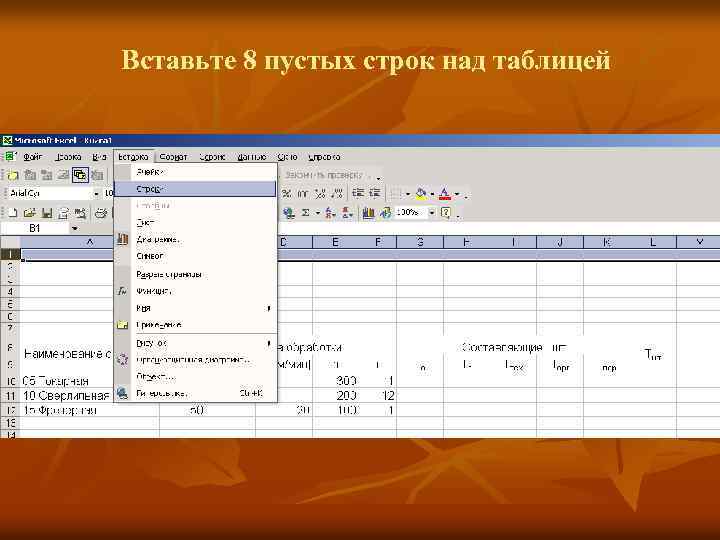Screen dimensions: 720x540
Task: Open Help with the question mark icon
Action: tap(445, 213)
